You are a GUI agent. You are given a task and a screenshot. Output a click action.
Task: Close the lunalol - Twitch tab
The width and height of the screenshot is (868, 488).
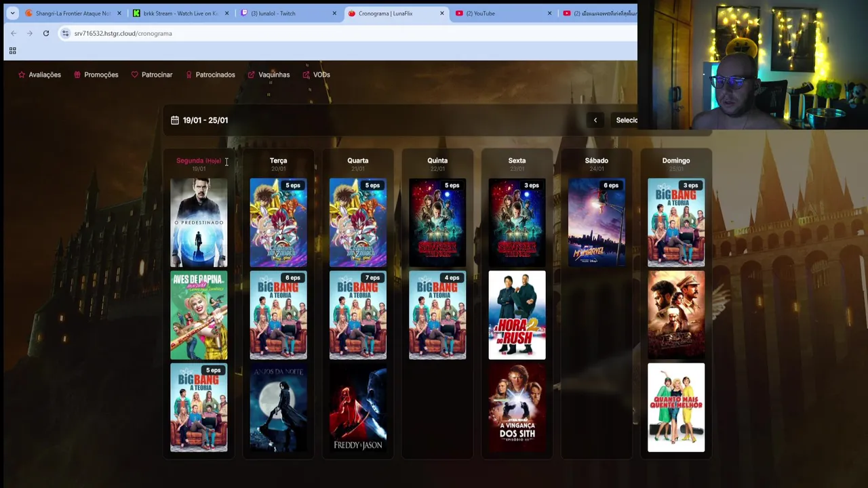point(334,13)
